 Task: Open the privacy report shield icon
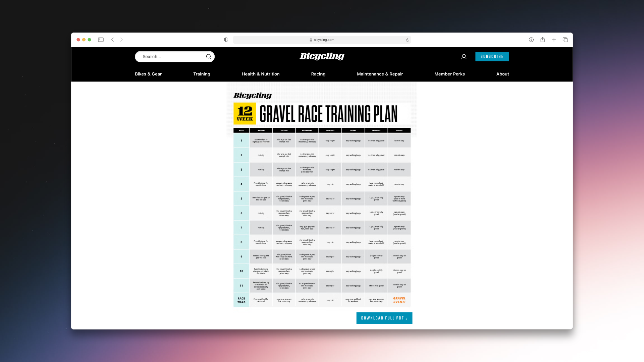[x=226, y=40]
